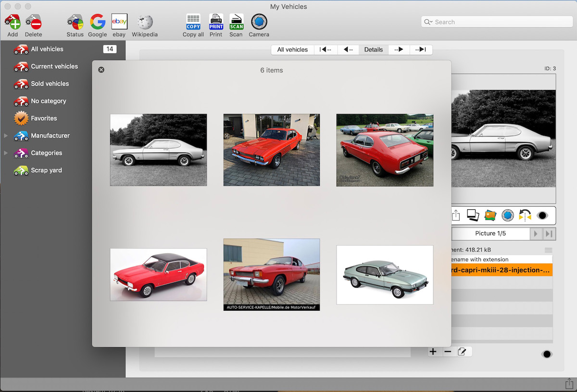
Task: Click the Delete vehicle toolbar icon
Action: coord(34,22)
